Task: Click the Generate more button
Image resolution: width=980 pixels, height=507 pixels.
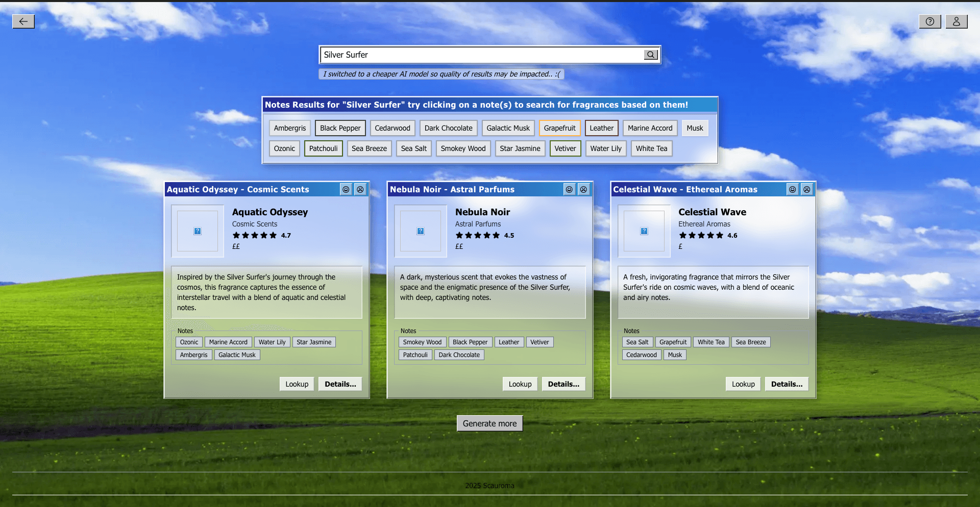Action: coord(489,423)
